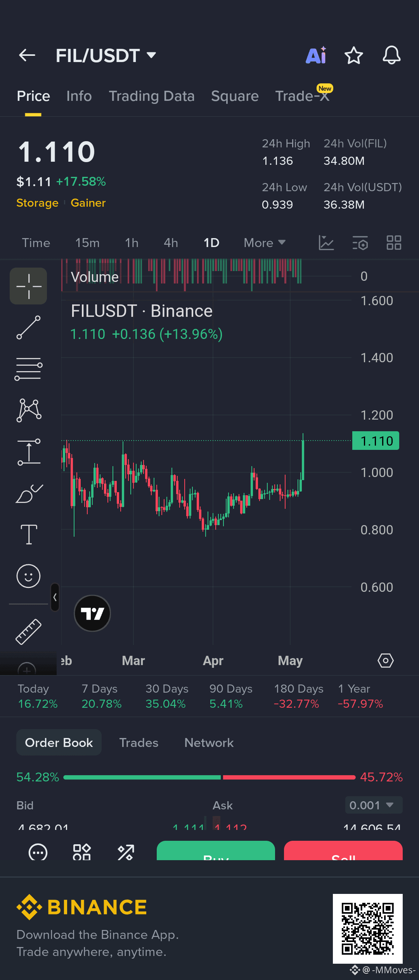Select the 30 Days 35.04% performance
Image resolution: width=419 pixels, height=980 pixels.
pos(166,696)
